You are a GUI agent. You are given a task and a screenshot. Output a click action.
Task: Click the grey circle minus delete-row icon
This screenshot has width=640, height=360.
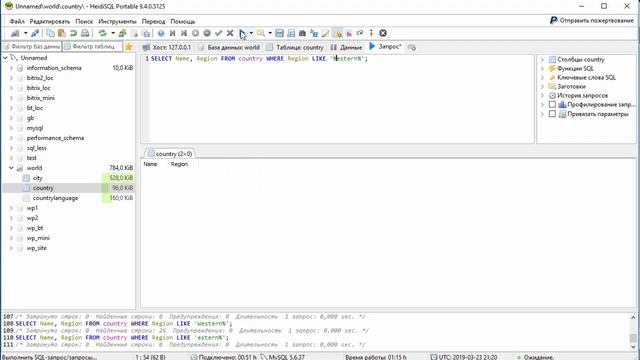207,33
